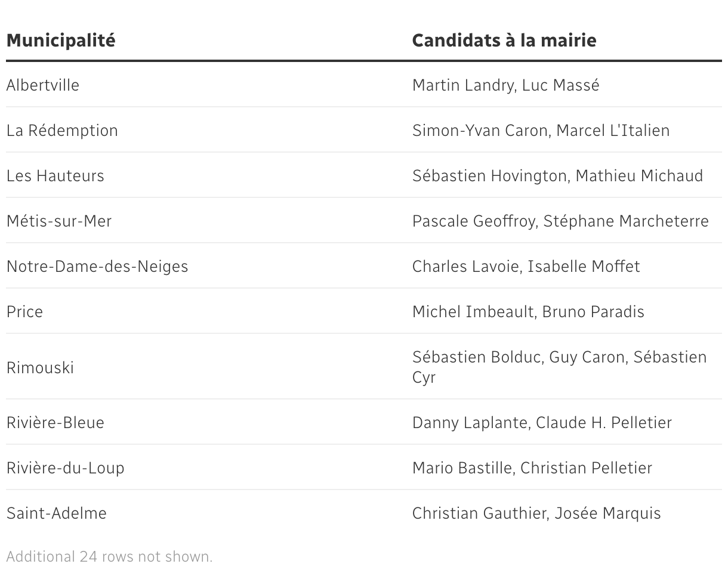Select the Rimouski municipality cell

click(41, 367)
